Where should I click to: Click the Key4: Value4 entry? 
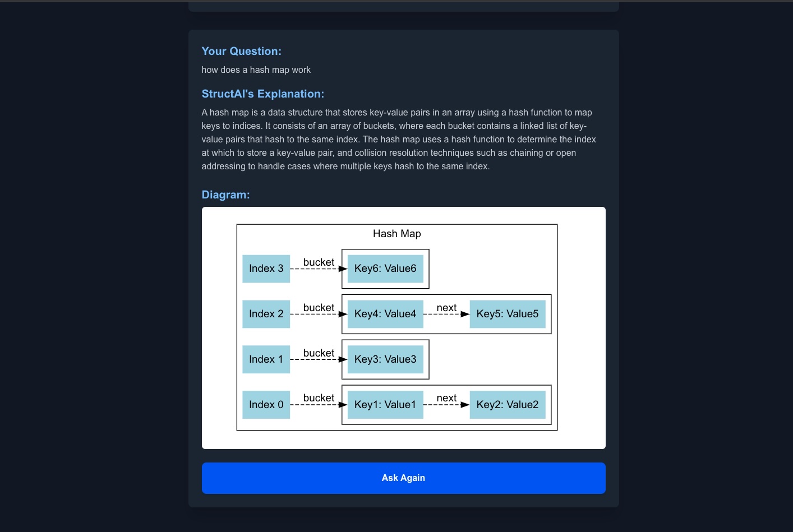click(385, 314)
